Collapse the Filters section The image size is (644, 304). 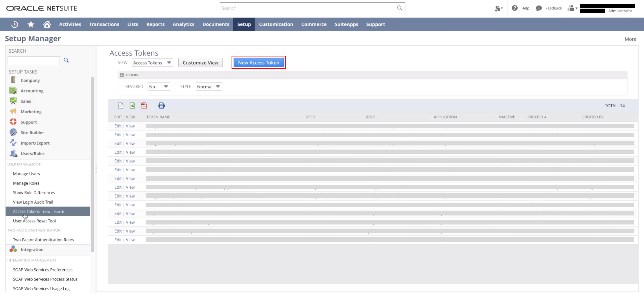(122, 75)
